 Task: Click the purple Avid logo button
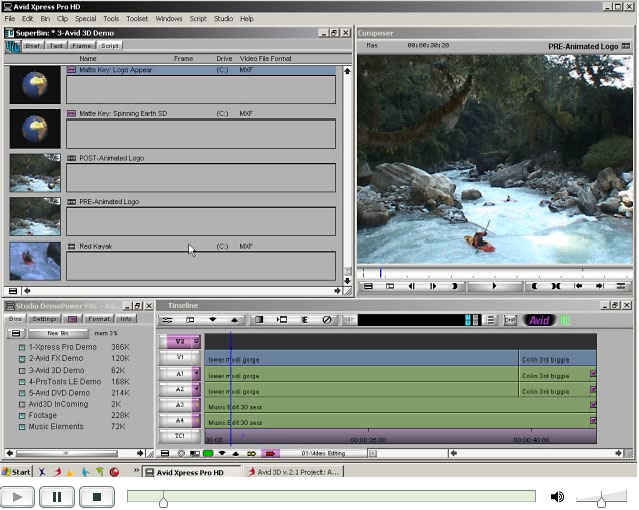539,320
